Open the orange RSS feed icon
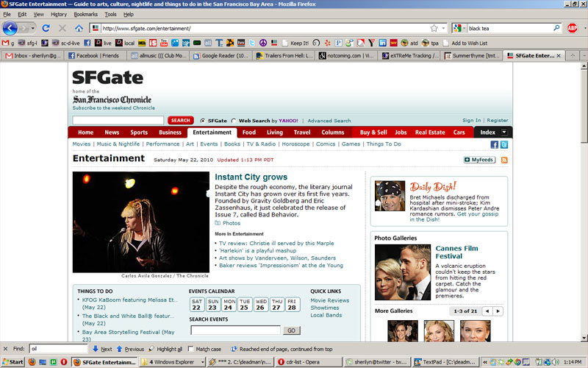The height and width of the screenshot is (368, 588). (x=504, y=160)
